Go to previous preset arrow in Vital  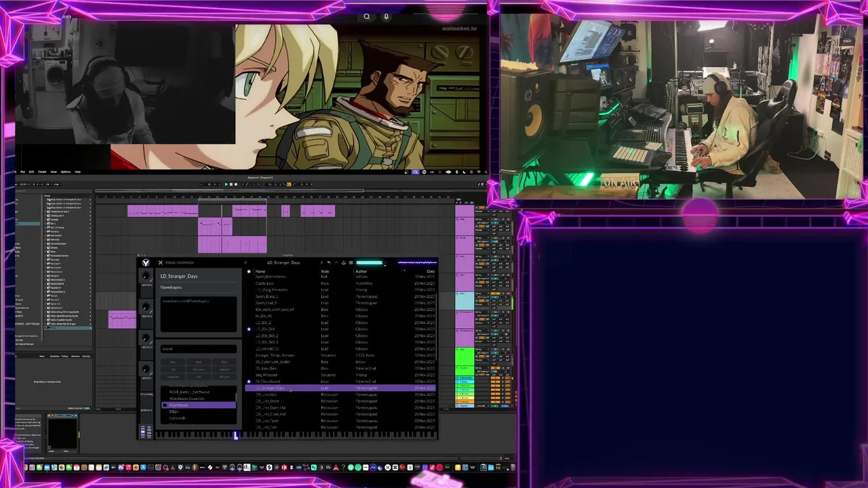pyautogui.click(x=245, y=263)
